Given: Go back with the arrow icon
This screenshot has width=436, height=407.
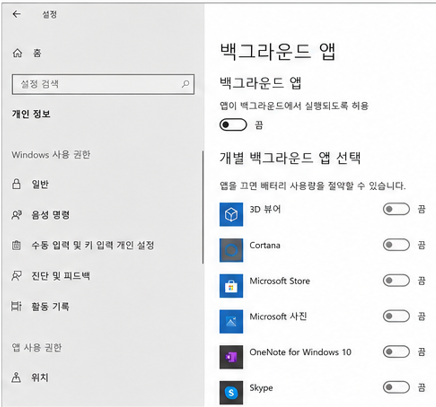Looking at the screenshot, I should [16, 14].
